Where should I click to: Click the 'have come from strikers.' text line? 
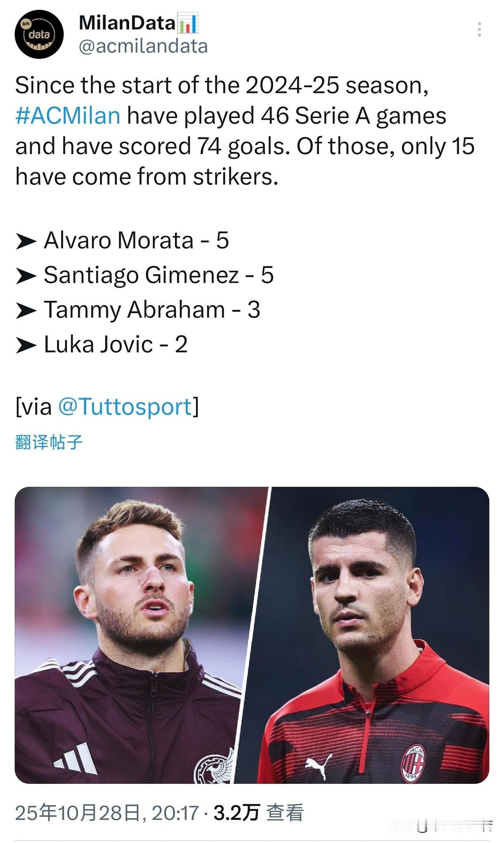[146, 177]
